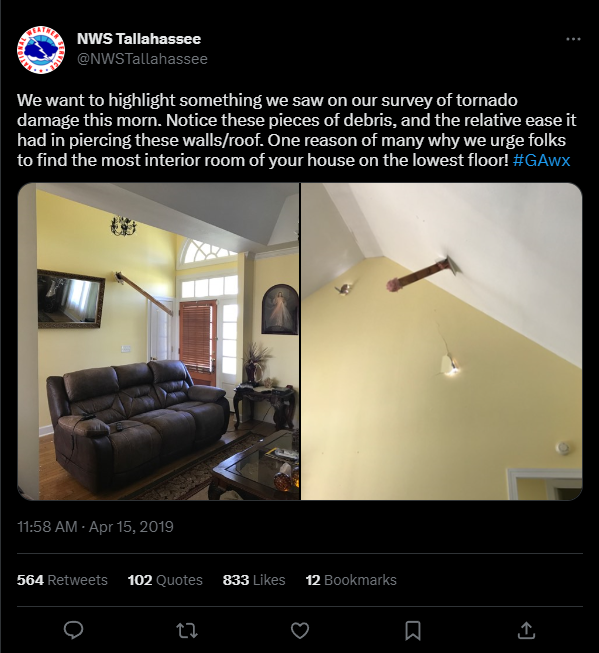Image resolution: width=599 pixels, height=653 pixels.
Task: Retweet the post using the retweet icon
Action: pos(187,631)
